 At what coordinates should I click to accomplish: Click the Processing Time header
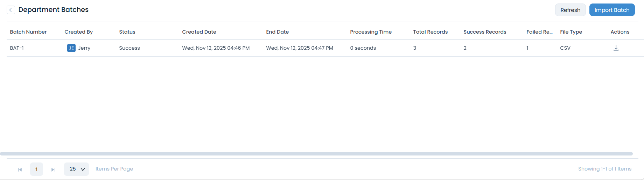pyautogui.click(x=371, y=32)
